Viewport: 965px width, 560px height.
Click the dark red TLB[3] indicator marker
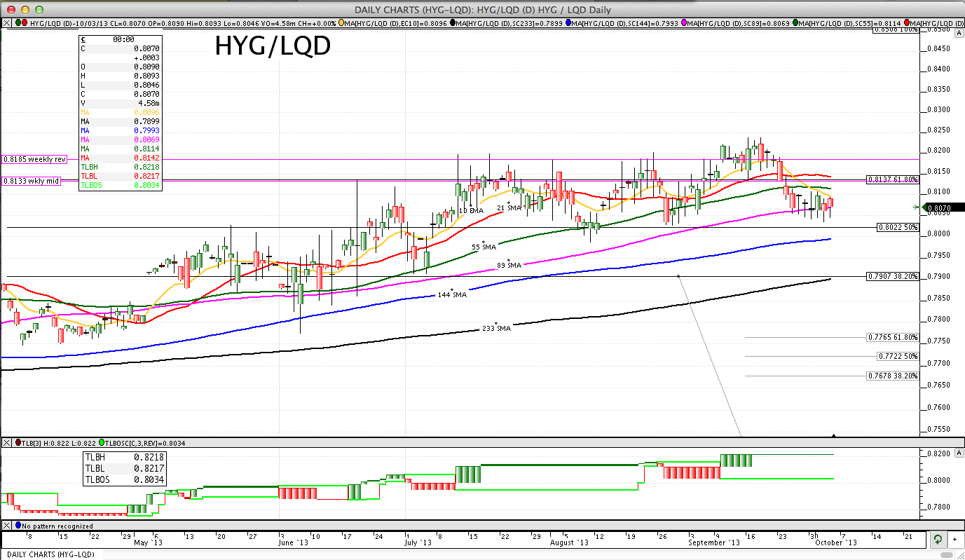(18, 443)
